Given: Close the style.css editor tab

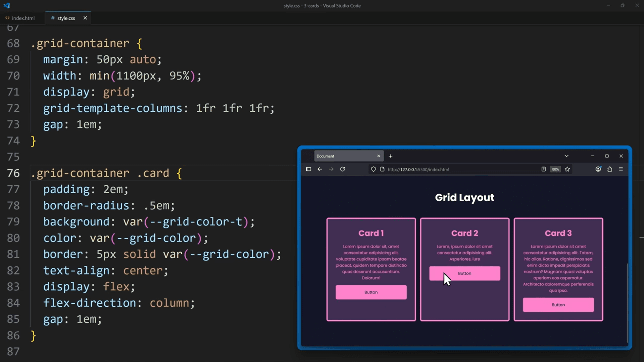Looking at the screenshot, I should [x=85, y=18].
